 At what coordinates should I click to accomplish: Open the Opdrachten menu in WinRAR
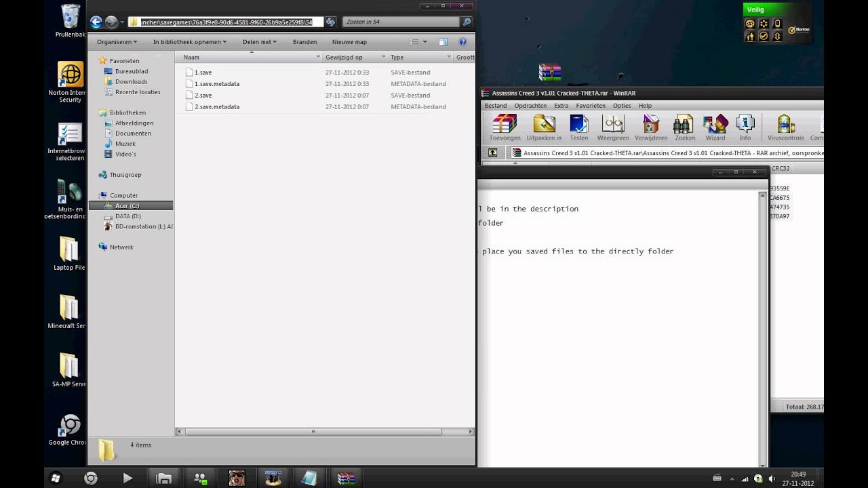point(530,106)
